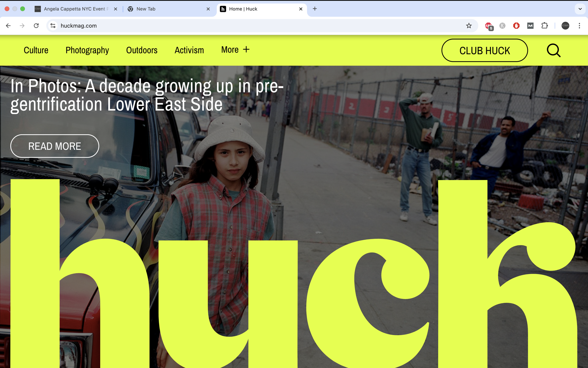Reload the page with the refresh icon
This screenshot has width=588, height=368.
click(x=36, y=26)
